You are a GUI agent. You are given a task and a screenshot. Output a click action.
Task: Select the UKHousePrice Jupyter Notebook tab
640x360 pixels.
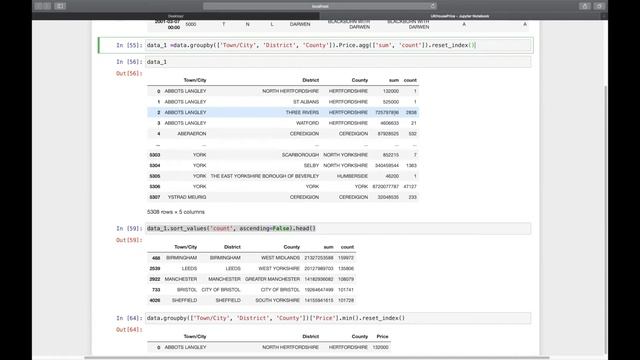click(x=460, y=16)
